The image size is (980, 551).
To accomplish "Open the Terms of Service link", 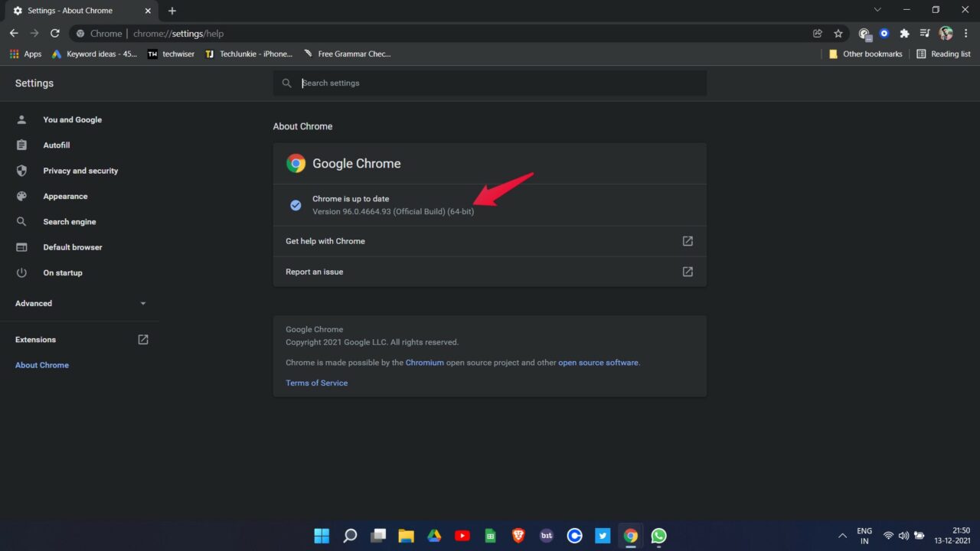I will click(316, 383).
